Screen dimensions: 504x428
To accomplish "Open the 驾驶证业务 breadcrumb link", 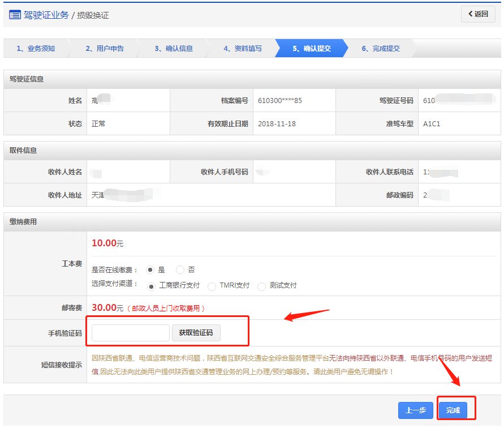I will point(46,15).
